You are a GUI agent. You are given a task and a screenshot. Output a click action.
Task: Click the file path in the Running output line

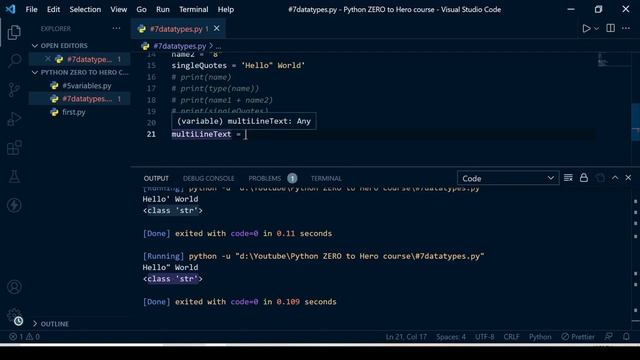coord(360,256)
